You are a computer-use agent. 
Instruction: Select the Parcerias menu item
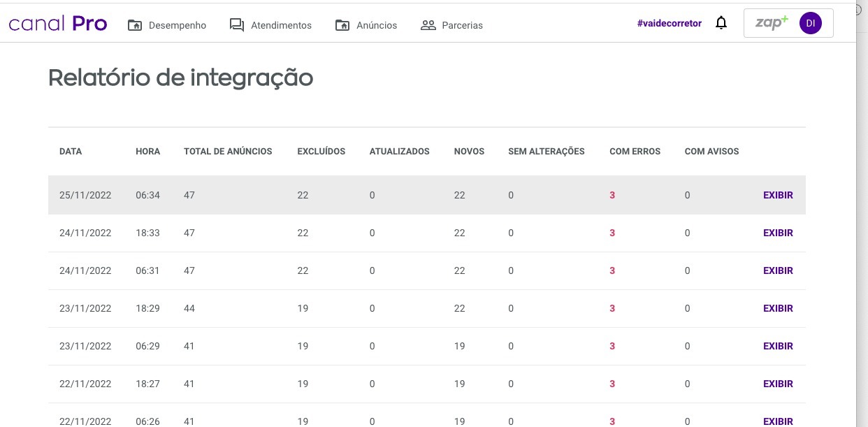coord(462,25)
